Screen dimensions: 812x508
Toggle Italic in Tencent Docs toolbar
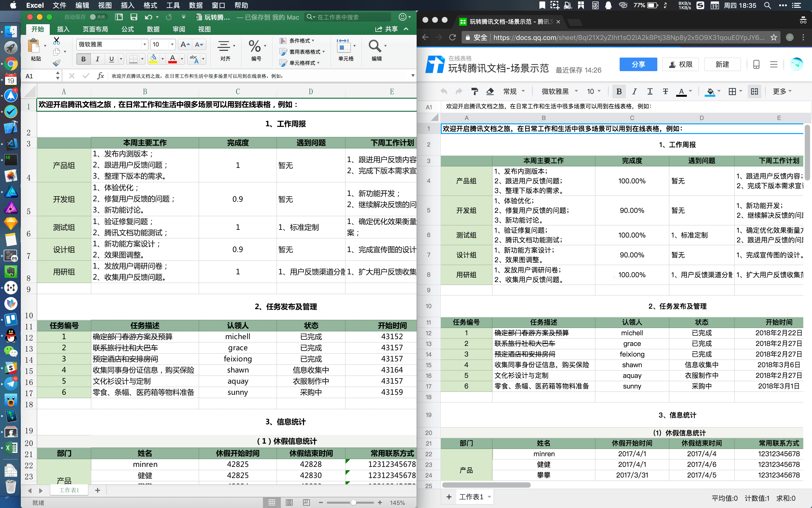634,91
